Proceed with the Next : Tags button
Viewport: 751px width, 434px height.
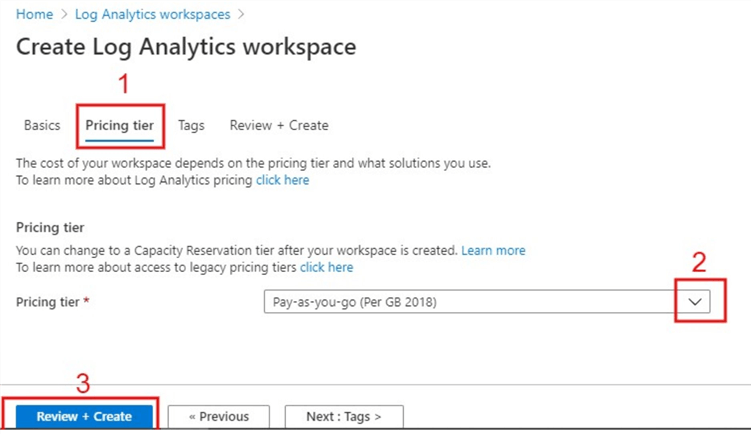[344, 416]
